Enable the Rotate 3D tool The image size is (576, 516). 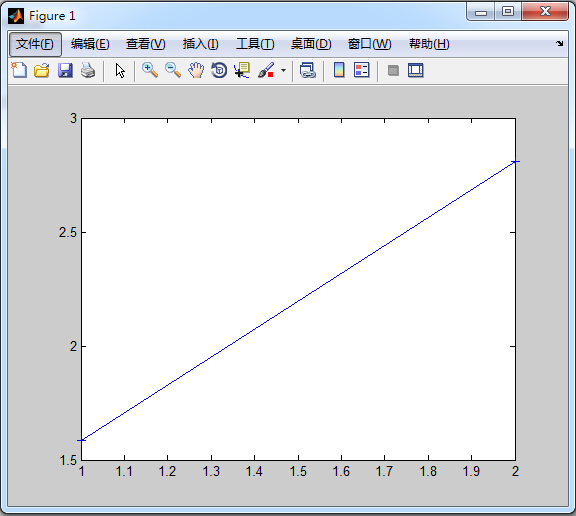coord(219,70)
